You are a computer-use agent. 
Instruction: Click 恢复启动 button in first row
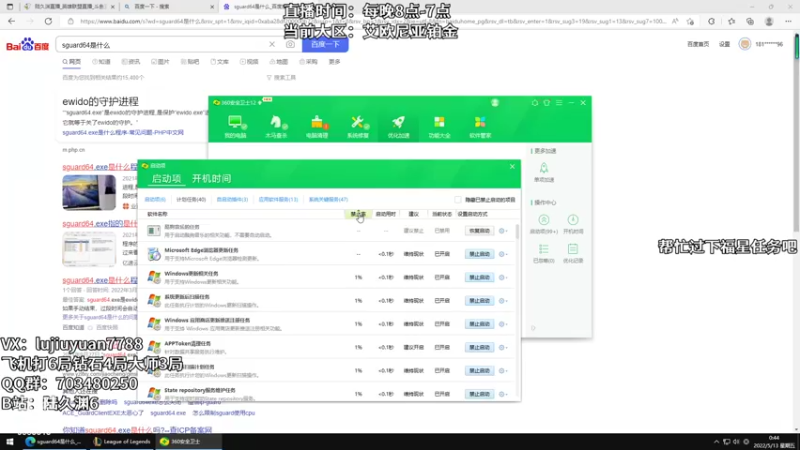[x=479, y=231]
